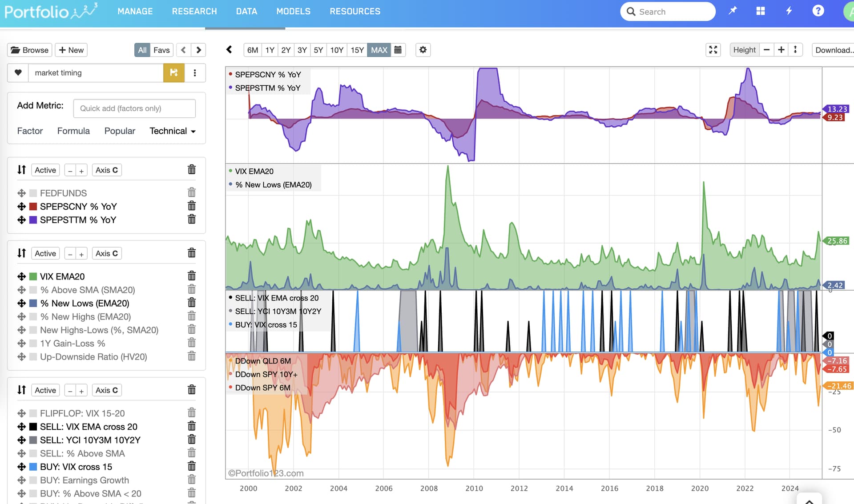
Task: Click the pin icon in top bar
Action: (x=733, y=11)
